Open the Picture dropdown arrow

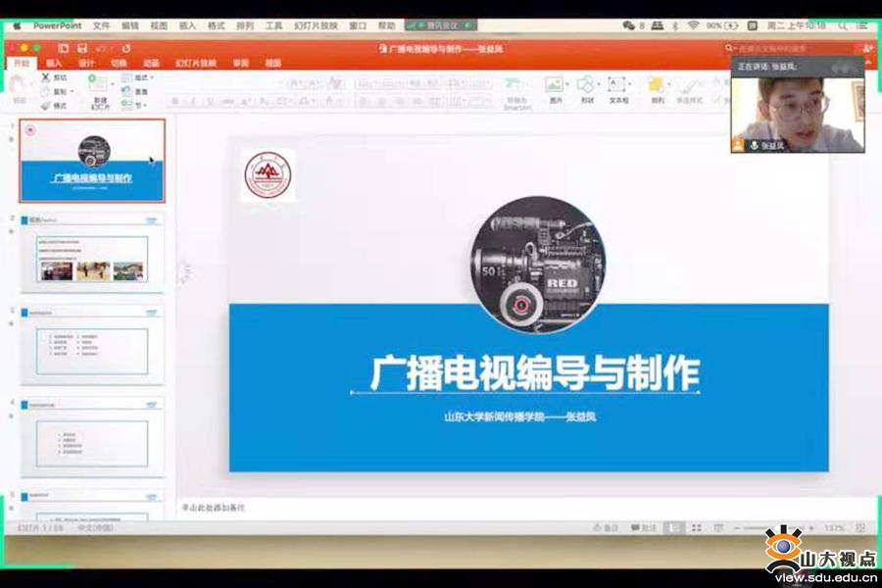click(567, 84)
